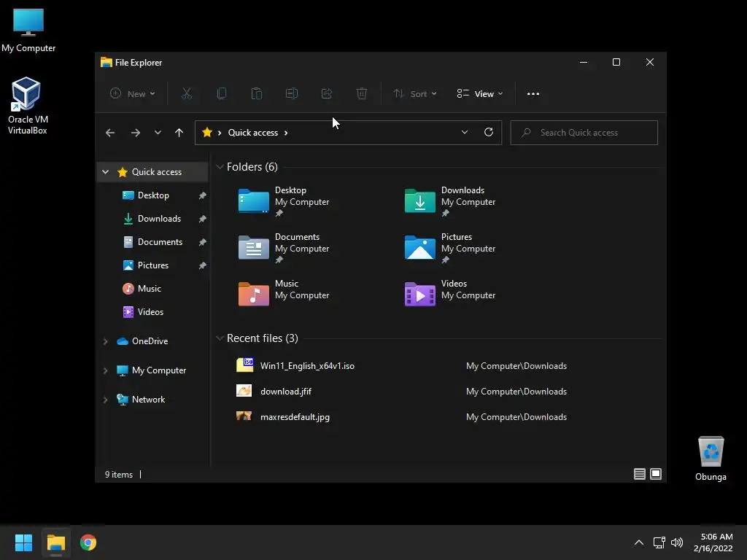Select download.jfif in recent files
The image size is (747, 560).
(286, 392)
